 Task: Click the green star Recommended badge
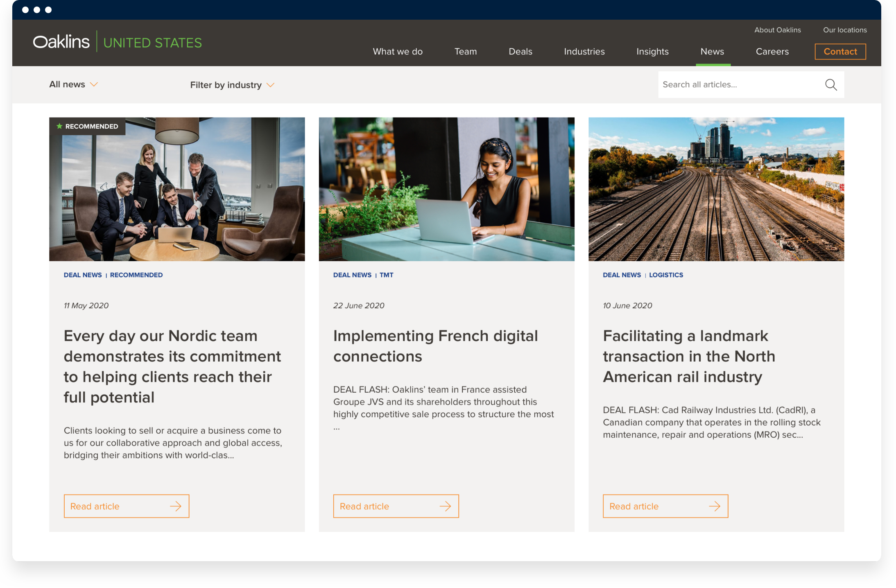point(87,126)
